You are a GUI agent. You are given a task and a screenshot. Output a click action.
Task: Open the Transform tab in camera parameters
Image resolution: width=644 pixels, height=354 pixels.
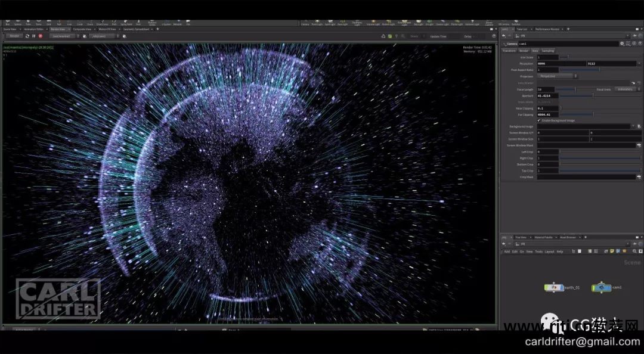coord(509,51)
